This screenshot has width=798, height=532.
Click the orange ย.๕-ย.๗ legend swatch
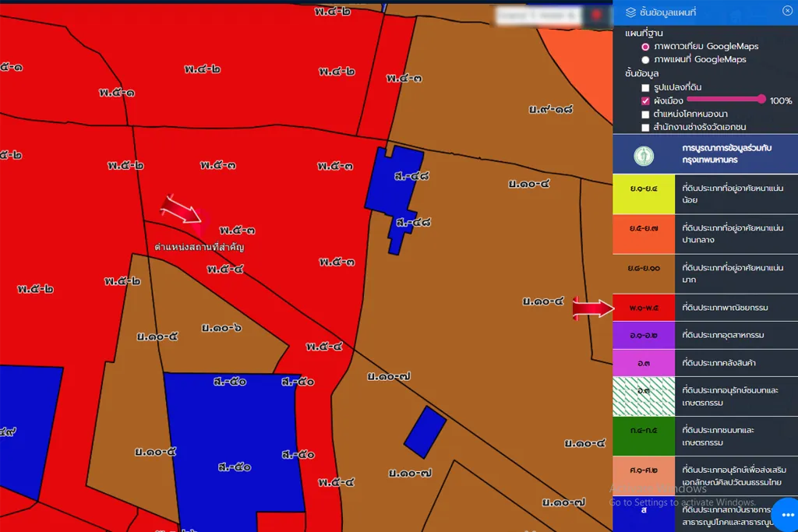click(644, 234)
